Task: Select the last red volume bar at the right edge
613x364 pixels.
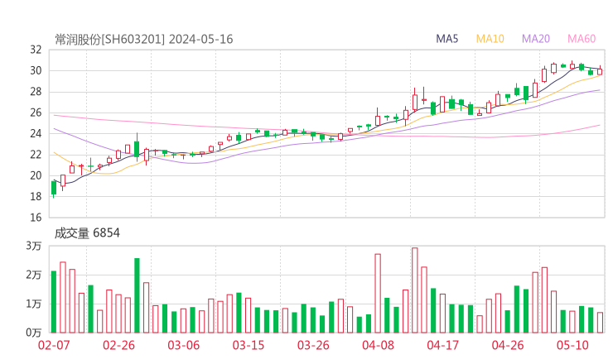Action: click(x=600, y=323)
